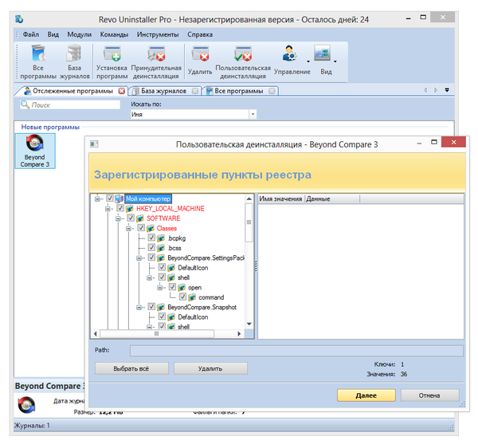Click the magnifier icon in the search box
The image size is (478, 448).
(25, 104)
